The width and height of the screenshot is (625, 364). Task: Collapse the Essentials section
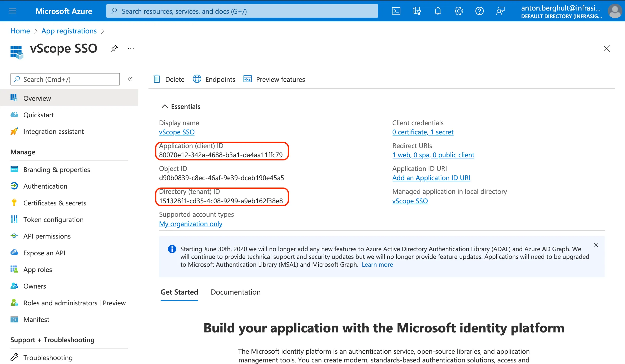coord(165,106)
